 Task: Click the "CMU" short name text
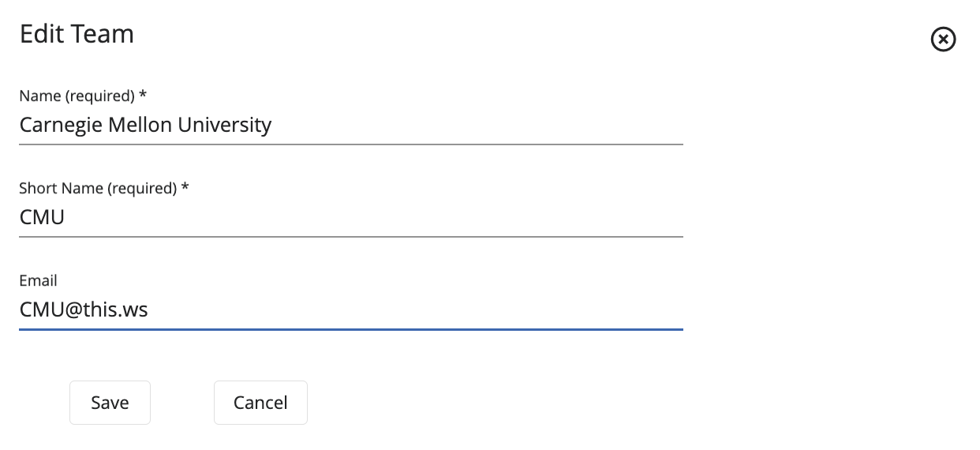(42, 217)
